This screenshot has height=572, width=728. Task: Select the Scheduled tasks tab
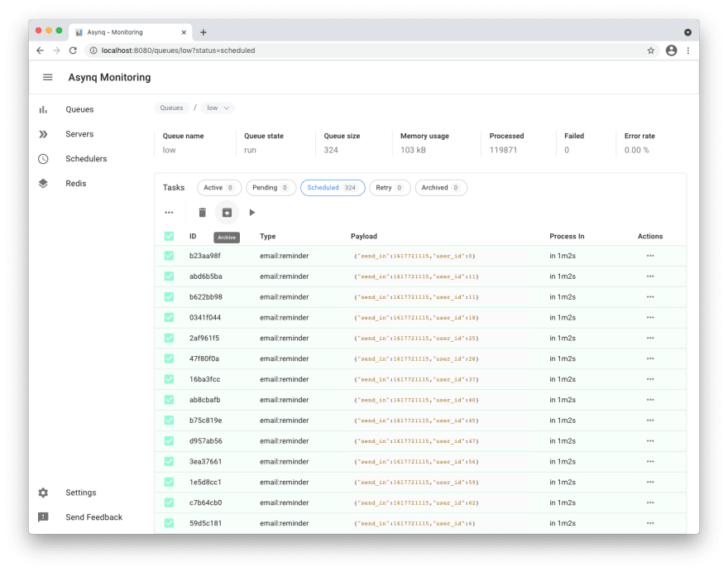point(333,188)
